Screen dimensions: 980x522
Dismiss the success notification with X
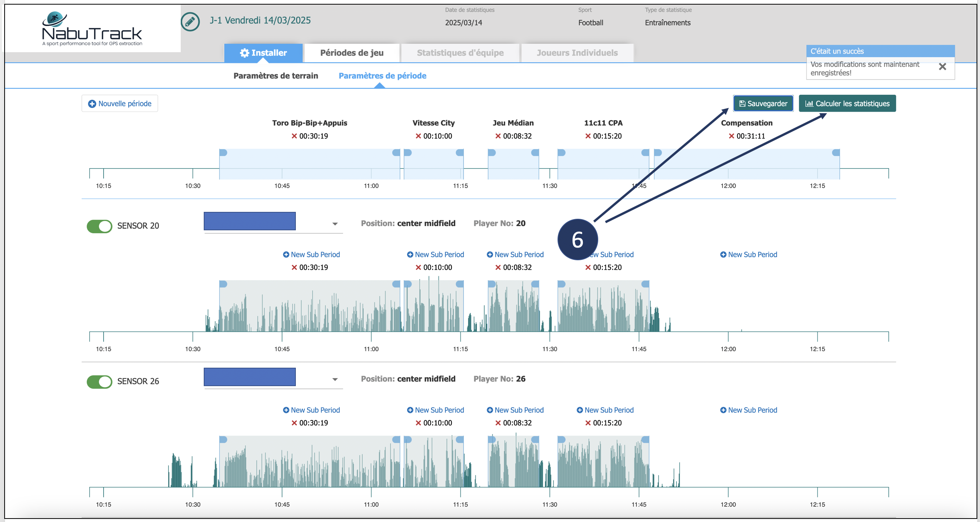coord(942,67)
